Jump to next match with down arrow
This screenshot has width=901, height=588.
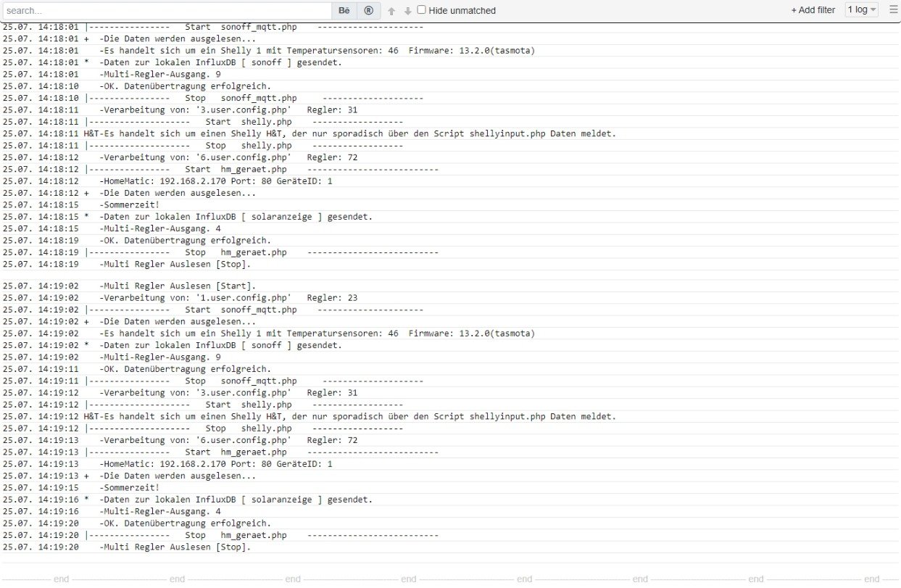click(407, 11)
